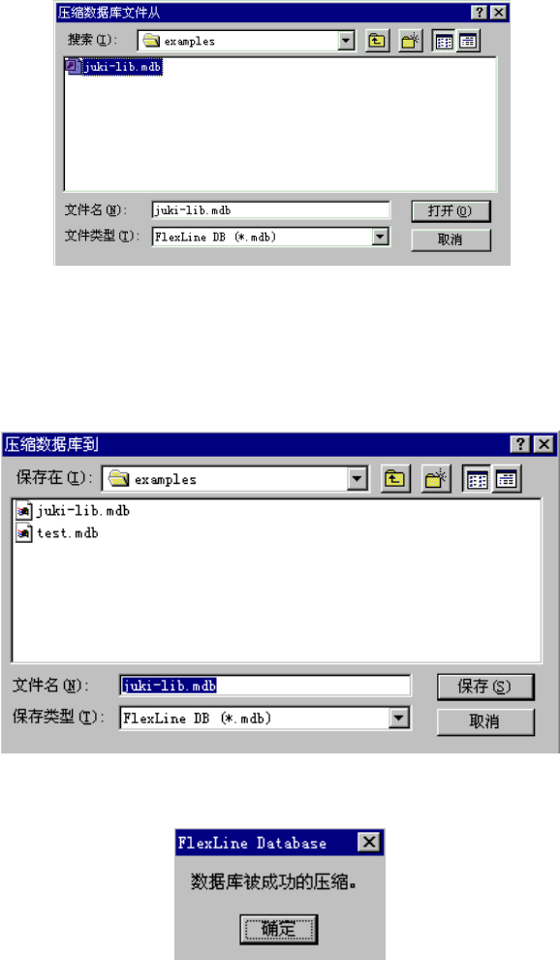This screenshot has width=560, height=960.
Task: Select list view in Save dialog
Action: [x=478, y=479]
